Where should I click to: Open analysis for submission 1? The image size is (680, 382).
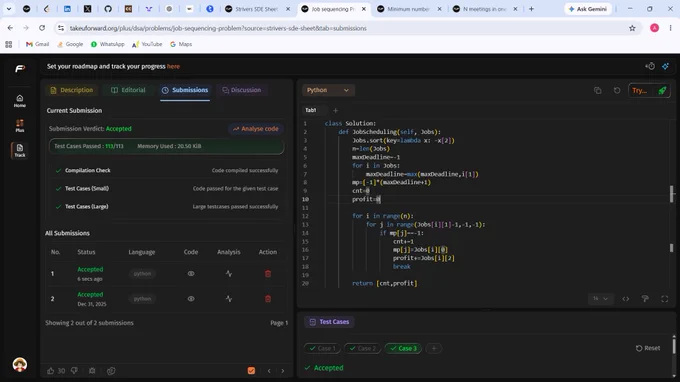[x=229, y=274]
